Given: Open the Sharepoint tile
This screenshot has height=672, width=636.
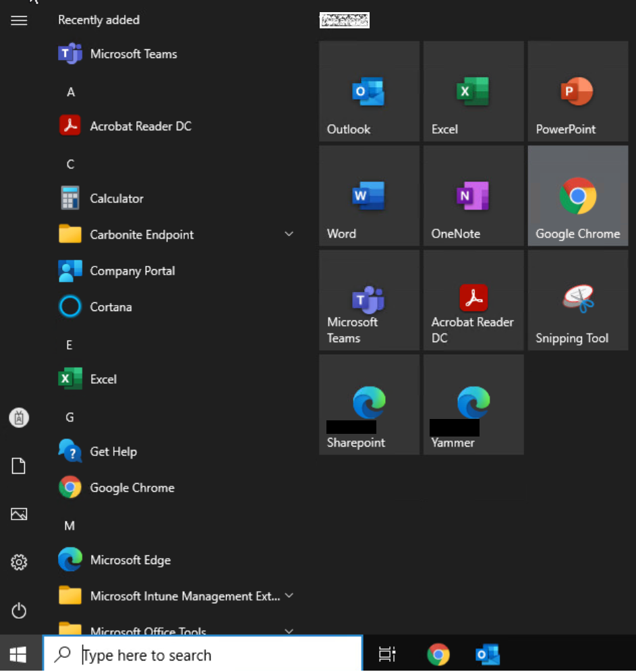Looking at the screenshot, I should click(x=369, y=404).
